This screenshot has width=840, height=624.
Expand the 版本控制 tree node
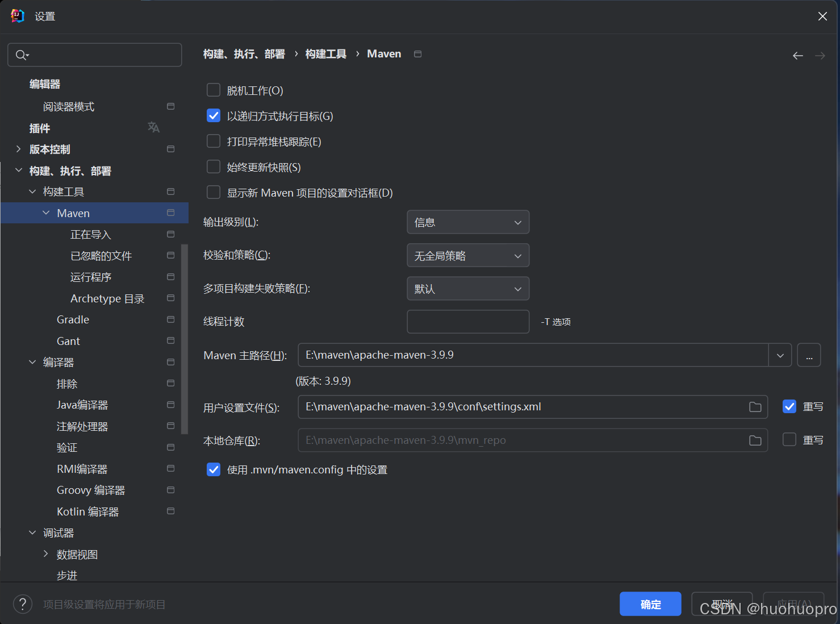click(x=19, y=149)
